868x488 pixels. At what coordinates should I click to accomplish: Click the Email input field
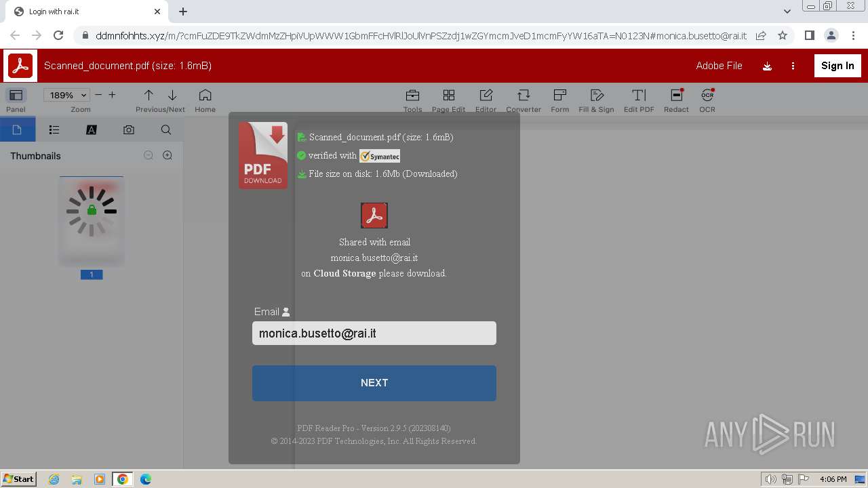(x=374, y=333)
